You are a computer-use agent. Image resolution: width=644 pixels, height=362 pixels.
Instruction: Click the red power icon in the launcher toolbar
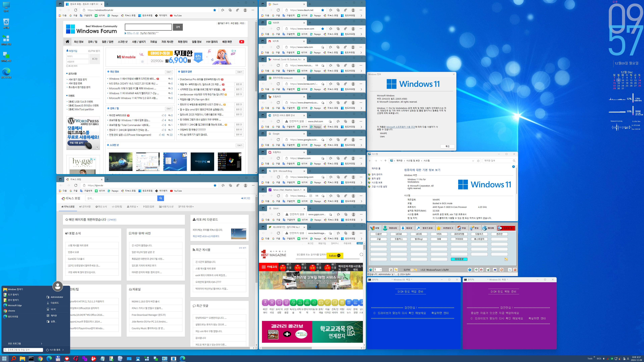pos(515,270)
